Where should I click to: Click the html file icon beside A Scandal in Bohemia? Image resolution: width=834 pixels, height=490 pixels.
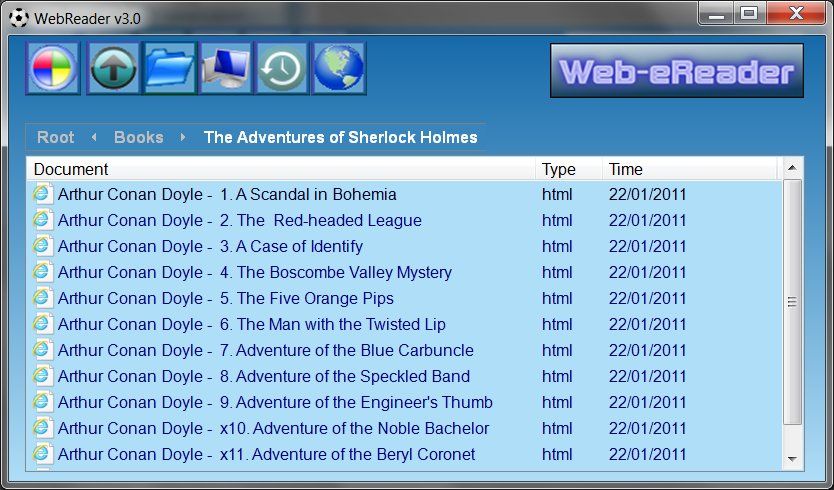[x=42, y=194]
